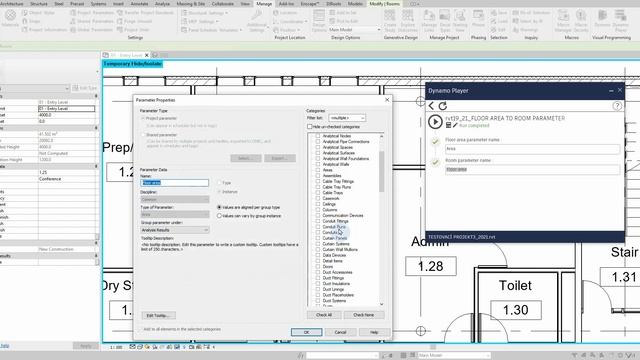Toggle Hide un-checked categories checkbox

309,127
